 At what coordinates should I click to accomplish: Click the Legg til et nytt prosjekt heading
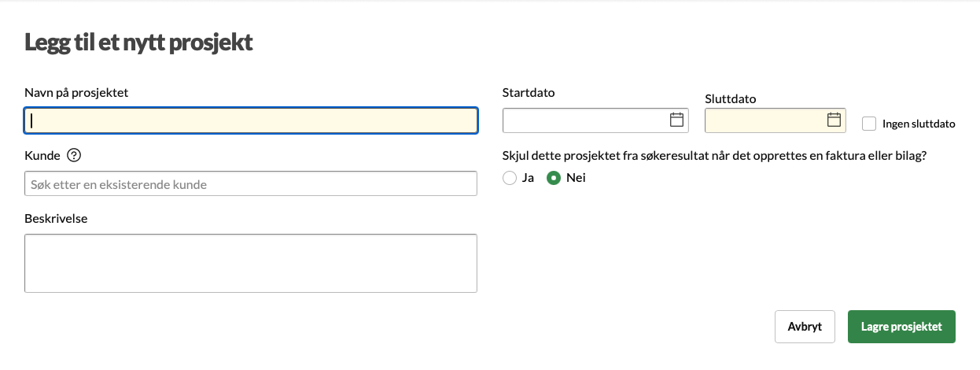pos(138,42)
